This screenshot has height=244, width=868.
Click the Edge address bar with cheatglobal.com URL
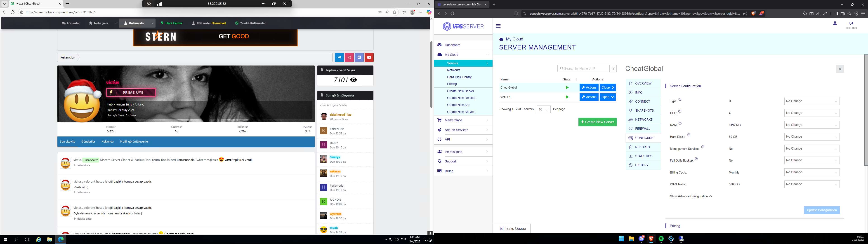click(199, 12)
